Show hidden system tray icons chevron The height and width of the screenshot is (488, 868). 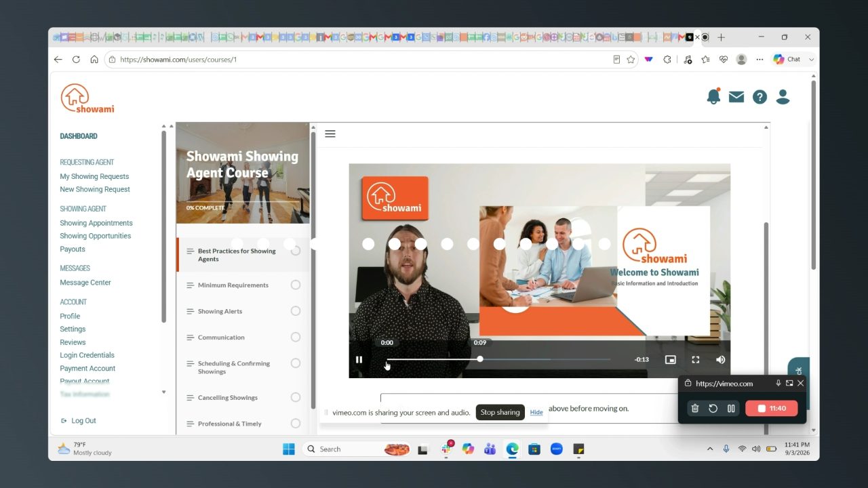pyautogui.click(x=710, y=449)
